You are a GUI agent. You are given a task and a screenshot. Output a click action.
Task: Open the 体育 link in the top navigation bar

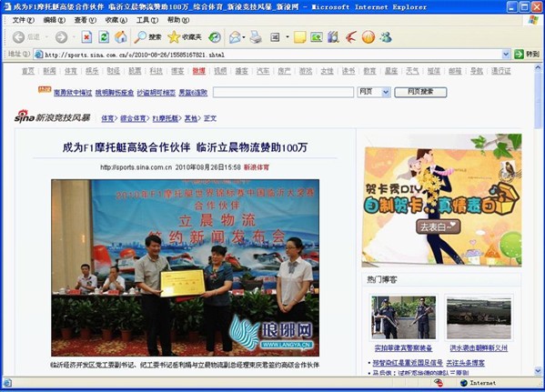(x=71, y=71)
